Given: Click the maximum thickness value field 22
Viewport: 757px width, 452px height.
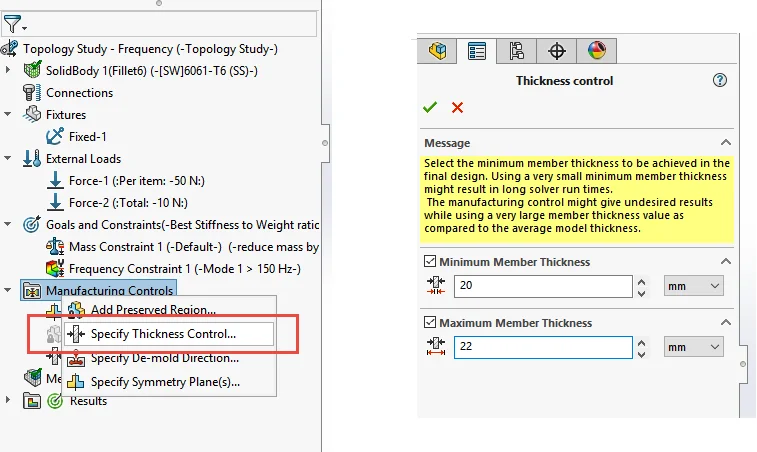Looking at the screenshot, I should click(x=543, y=347).
